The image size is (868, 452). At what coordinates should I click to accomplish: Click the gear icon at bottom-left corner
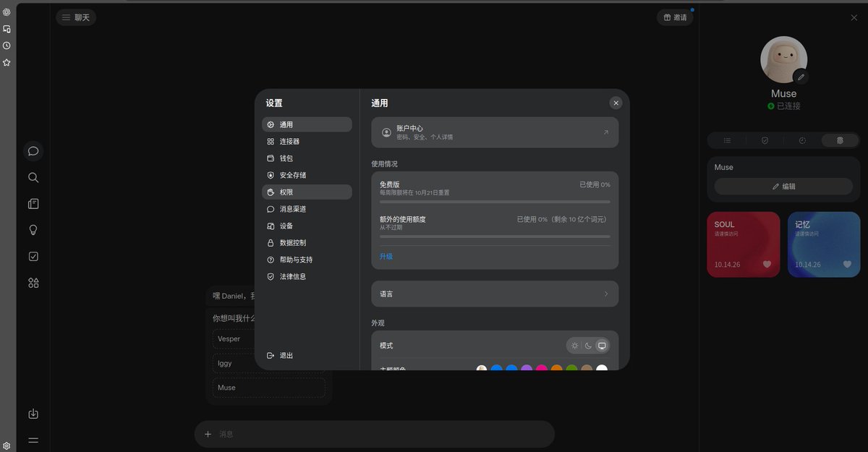[7, 445]
